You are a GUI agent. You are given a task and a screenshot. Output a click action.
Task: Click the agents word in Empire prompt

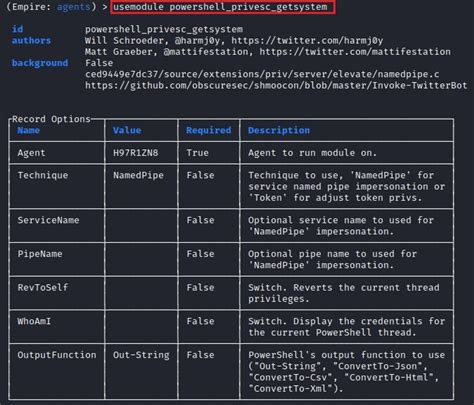(74, 7)
